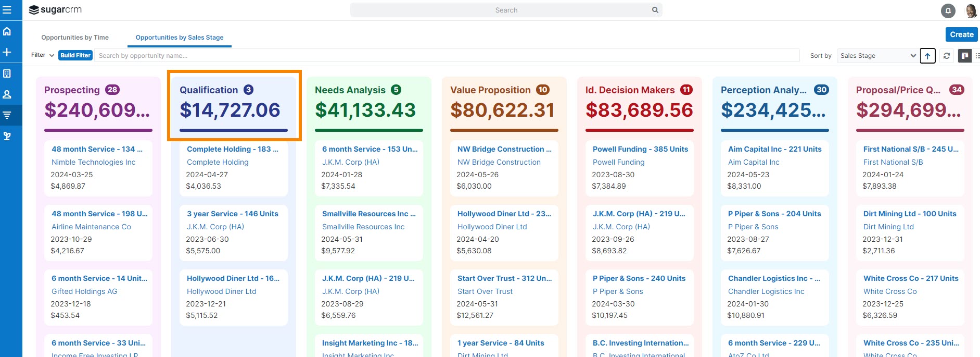Expand the Filter dropdown
This screenshot has width=980, height=357.
[43, 55]
